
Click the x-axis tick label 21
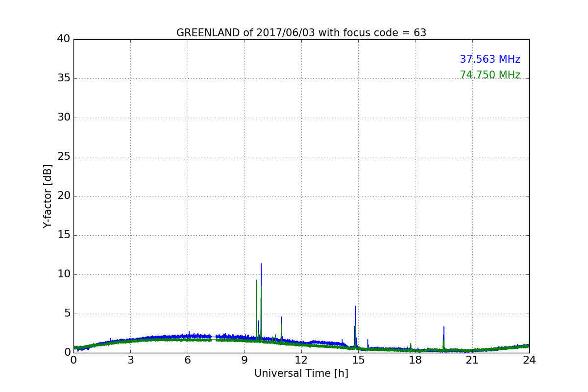tap(472, 360)
